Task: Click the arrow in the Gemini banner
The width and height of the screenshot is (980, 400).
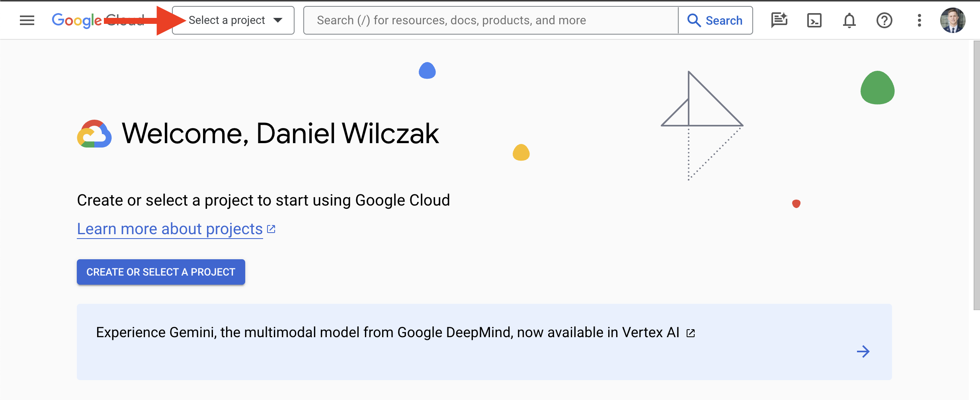Action: tap(863, 351)
